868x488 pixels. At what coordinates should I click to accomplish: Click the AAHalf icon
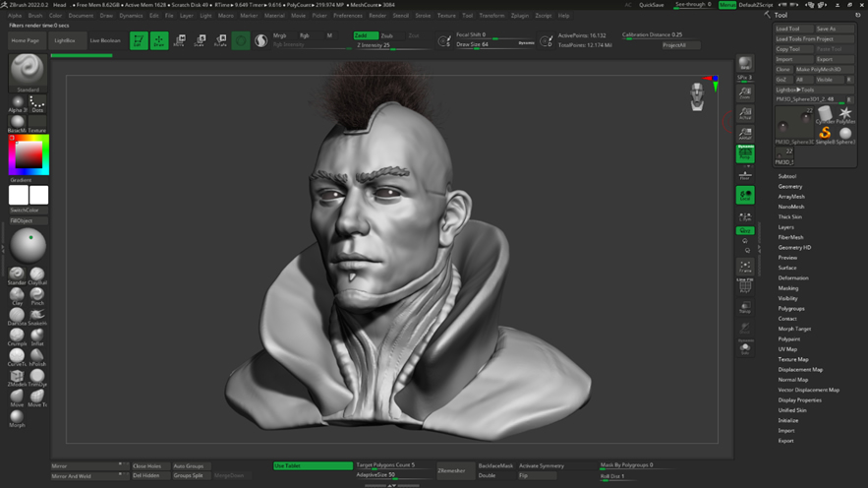click(x=745, y=134)
